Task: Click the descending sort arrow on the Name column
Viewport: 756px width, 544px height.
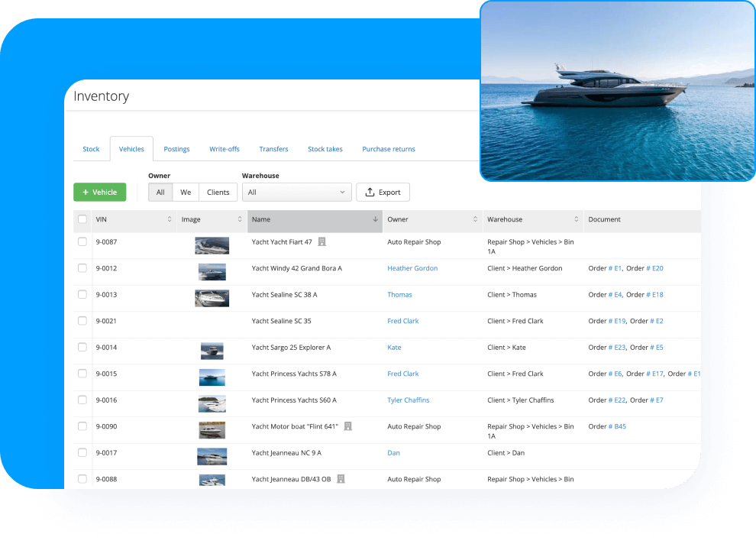Action: (x=375, y=219)
